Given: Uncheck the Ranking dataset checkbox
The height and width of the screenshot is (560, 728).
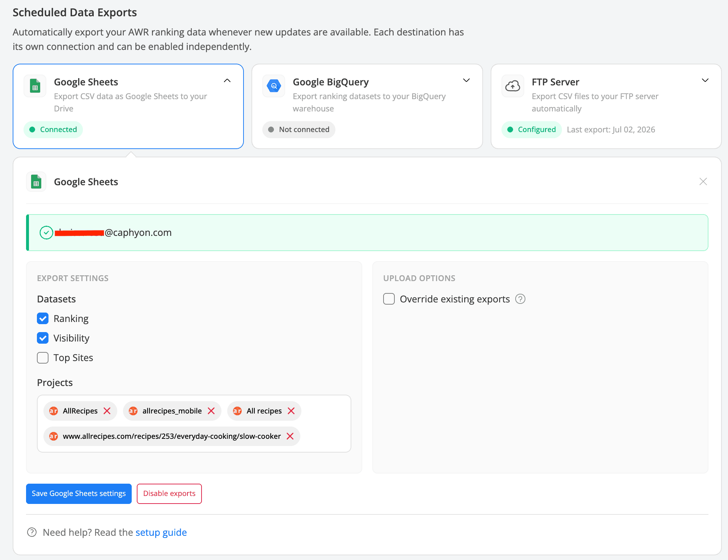Looking at the screenshot, I should click(43, 319).
